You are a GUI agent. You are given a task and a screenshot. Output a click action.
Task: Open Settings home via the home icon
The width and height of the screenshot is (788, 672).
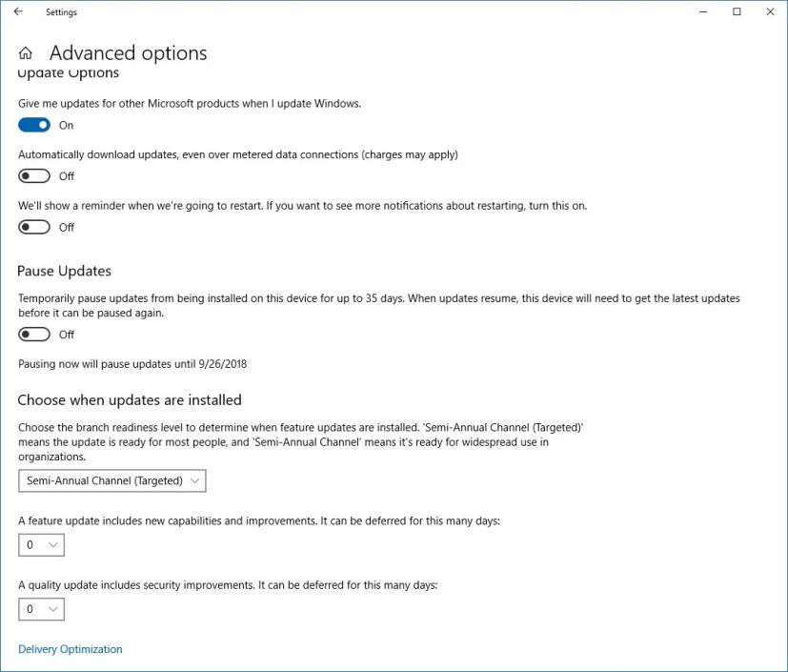pos(27,53)
